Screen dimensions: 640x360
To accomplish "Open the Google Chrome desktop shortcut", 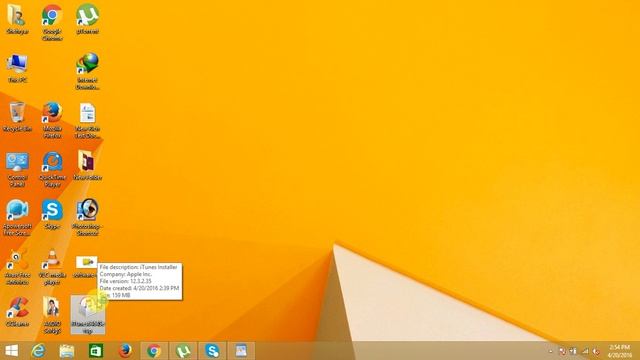I will 52,22.
